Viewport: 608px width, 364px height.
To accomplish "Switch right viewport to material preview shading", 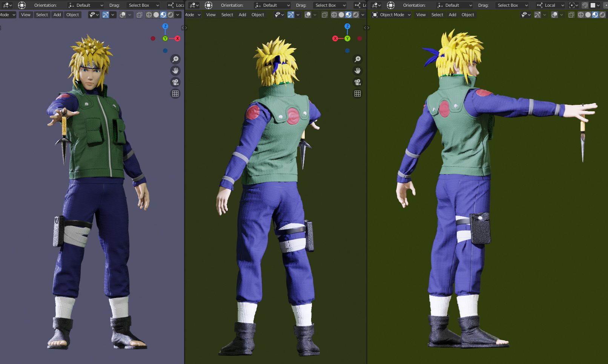I will click(595, 15).
